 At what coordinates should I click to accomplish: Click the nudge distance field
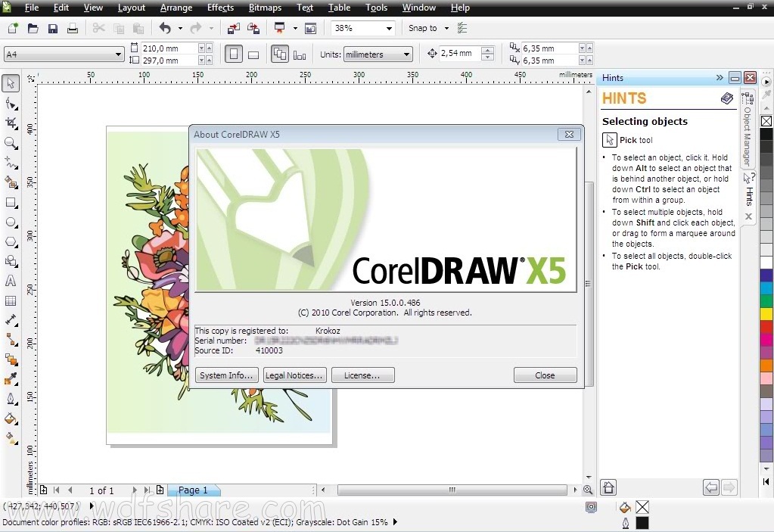click(459, 53)
